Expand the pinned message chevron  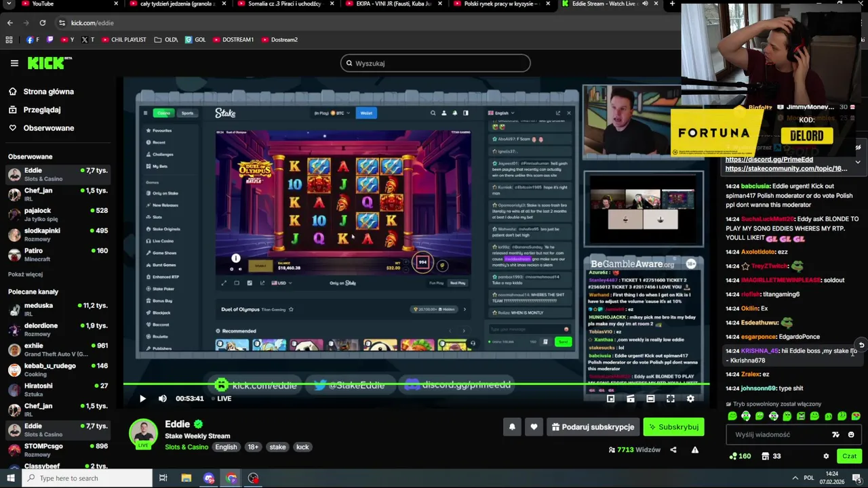pos(858,162)
